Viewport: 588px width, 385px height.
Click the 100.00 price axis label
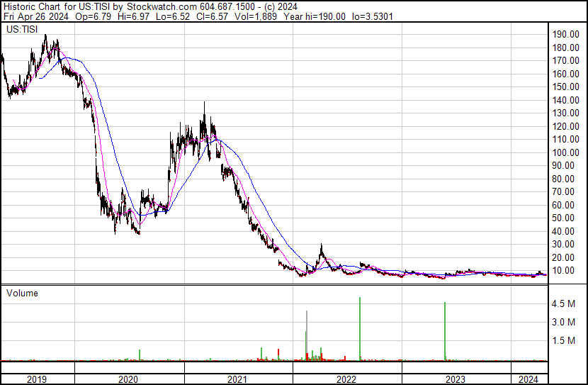pos(566,152)
